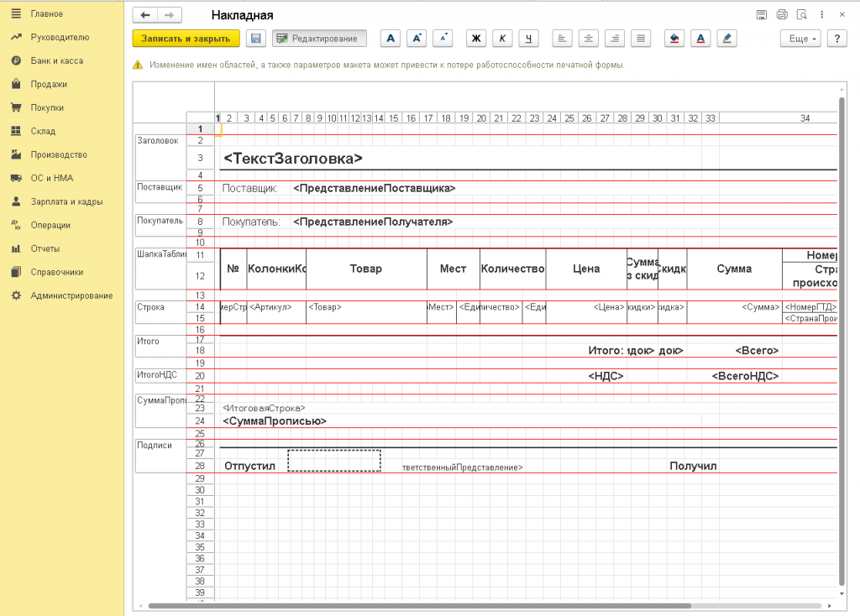Open the main menu hamburger Главное
Image resolution: width=860 pixels, height=616 pixels.
pos(16,13)
